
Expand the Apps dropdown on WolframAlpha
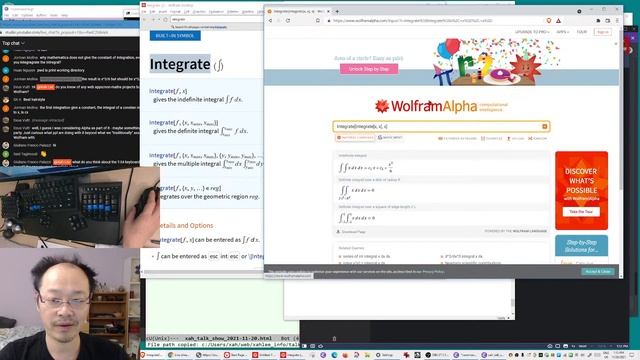tap(562, 32)
